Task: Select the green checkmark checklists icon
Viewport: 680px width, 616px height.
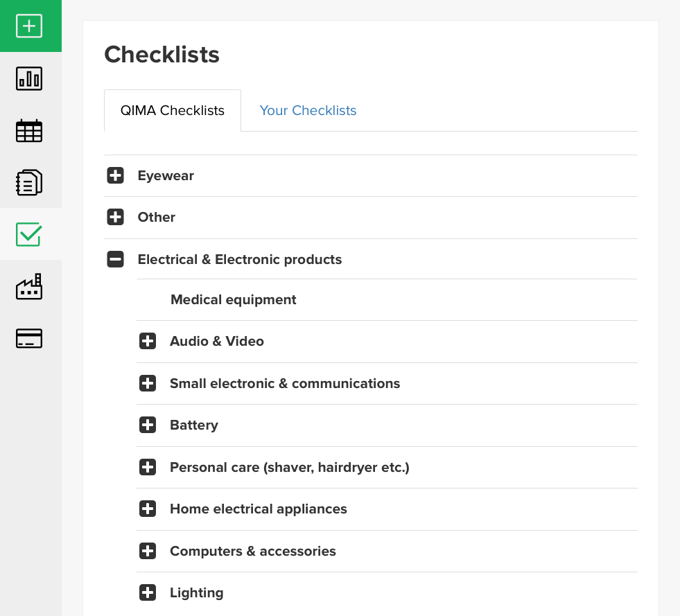Action: 29,234
